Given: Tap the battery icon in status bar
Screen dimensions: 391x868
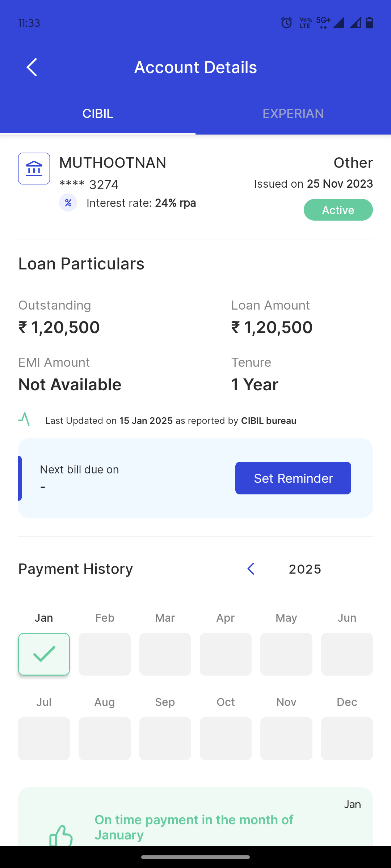Looking at the screenshot, I should (x=369, y=23).
